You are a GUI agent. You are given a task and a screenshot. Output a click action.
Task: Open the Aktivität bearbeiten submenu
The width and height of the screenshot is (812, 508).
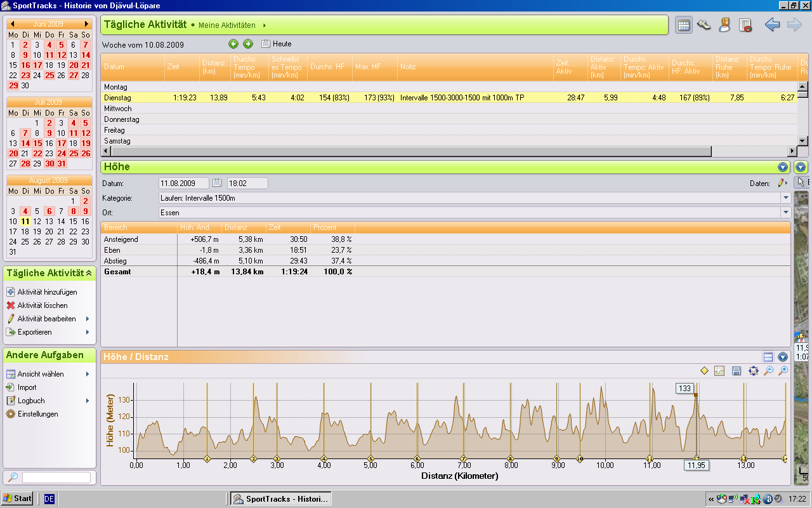[x=48, y=319]
